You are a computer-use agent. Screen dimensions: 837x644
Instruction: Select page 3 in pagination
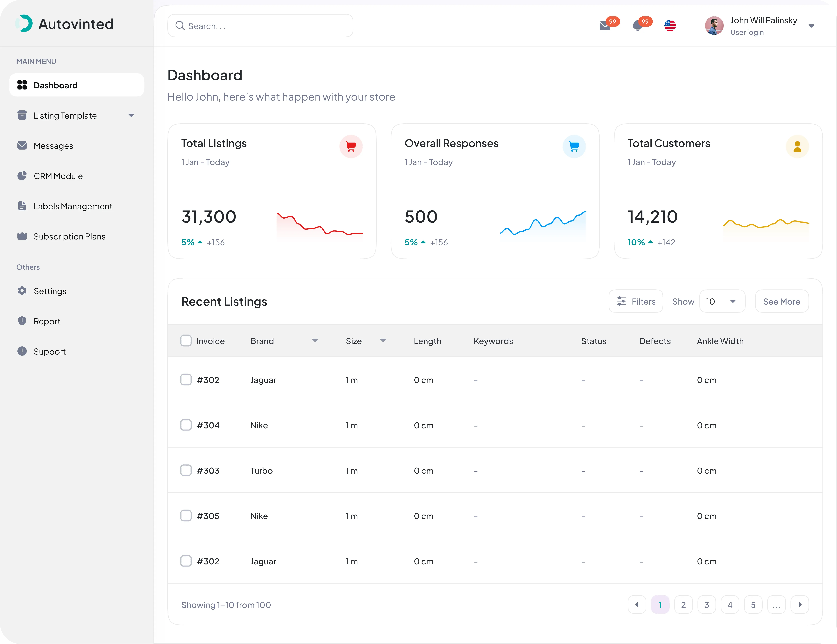[x=707, y=604]
